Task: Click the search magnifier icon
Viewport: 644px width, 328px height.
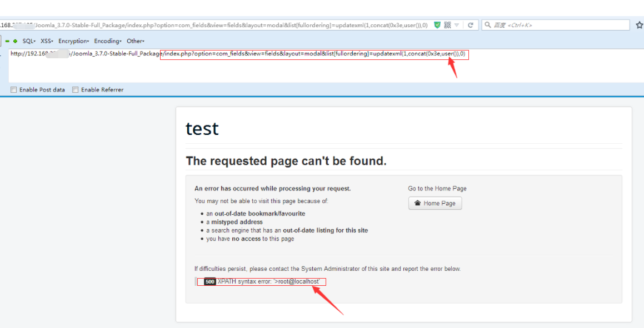Action: click(487, 25)
